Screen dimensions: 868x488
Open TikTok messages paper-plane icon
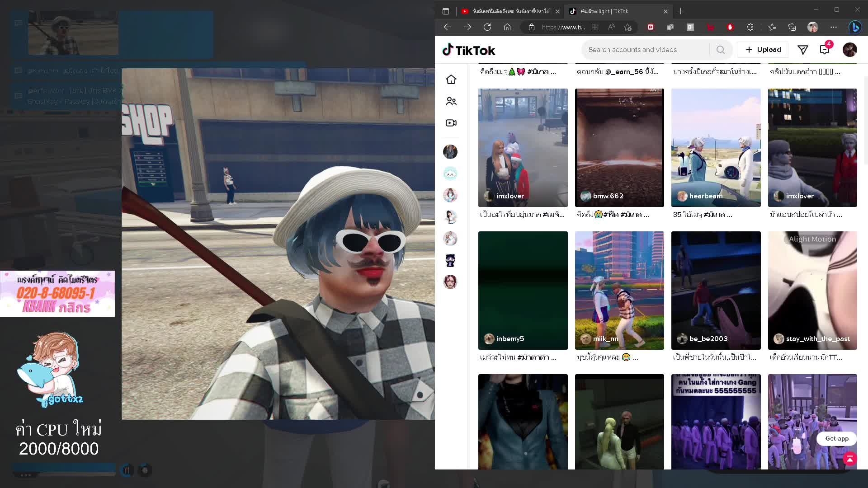tap(802, 50)
